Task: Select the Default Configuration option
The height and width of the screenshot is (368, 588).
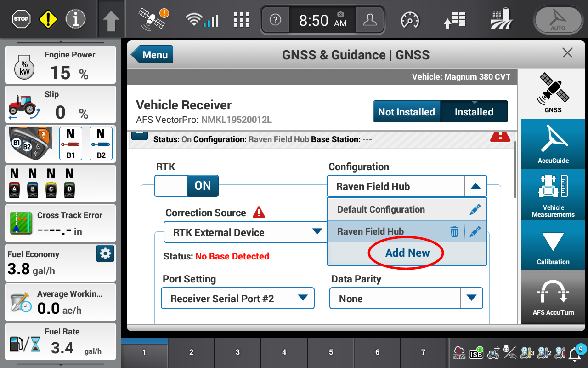Action: pos(407,209)
